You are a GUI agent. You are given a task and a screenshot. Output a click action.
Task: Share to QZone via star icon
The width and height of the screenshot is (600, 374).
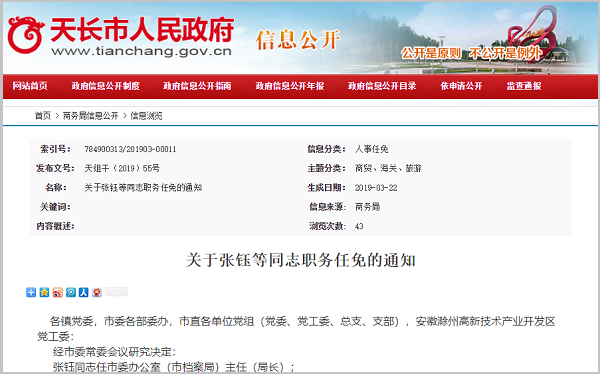[x=44, y=292]
